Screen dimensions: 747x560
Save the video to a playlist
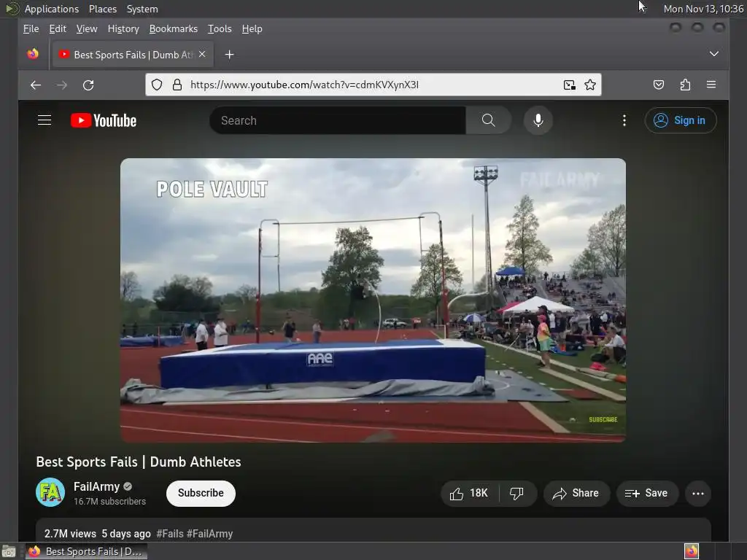tap(646, 494)
